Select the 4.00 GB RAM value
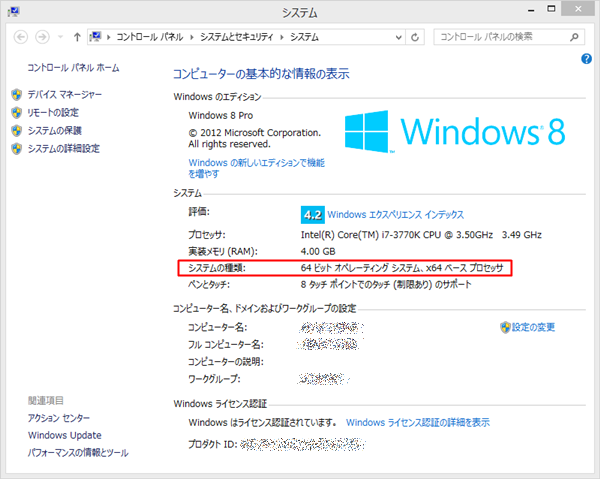Screen dimensions: 600x479 318,251
